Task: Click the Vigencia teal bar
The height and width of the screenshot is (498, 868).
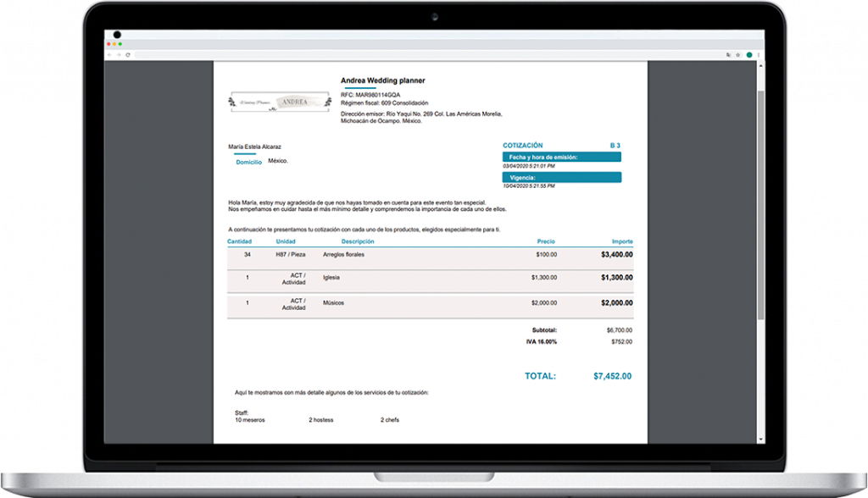Action: (x=562, y=178)
